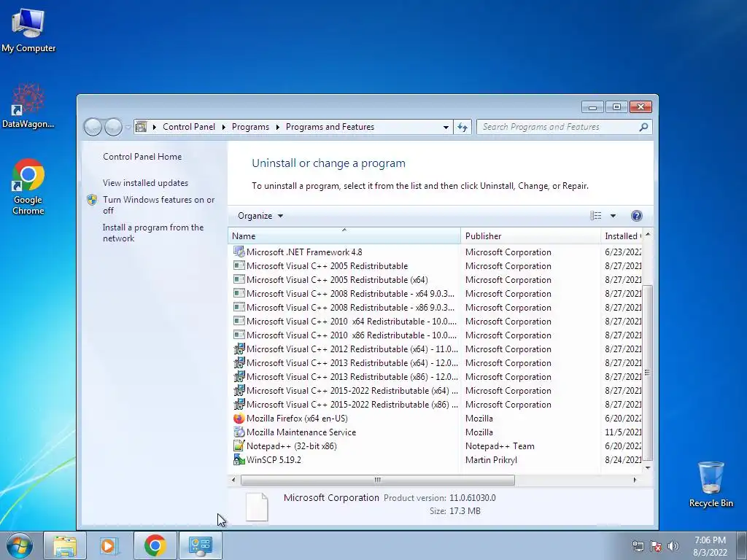Expand the arrow after Programs breadcrumb
This screenshot has height=560, width=747.
coord(277,127)
